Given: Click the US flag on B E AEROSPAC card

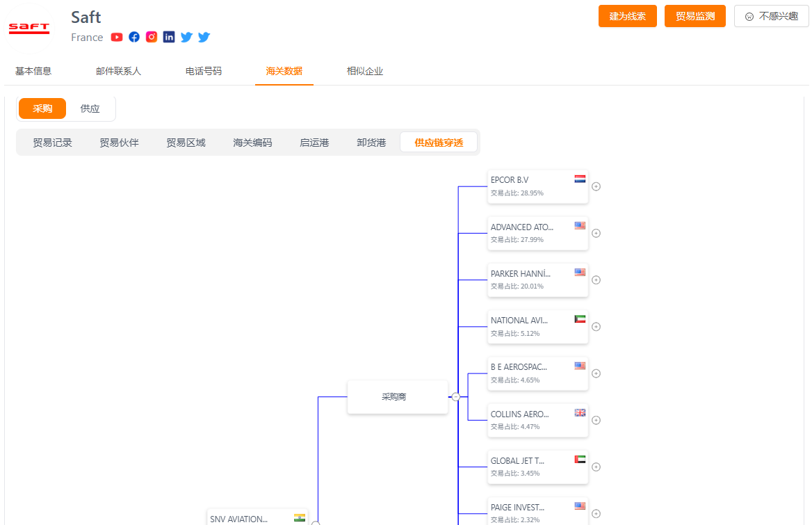Looking at the screenshot, I should click(580, 366).
